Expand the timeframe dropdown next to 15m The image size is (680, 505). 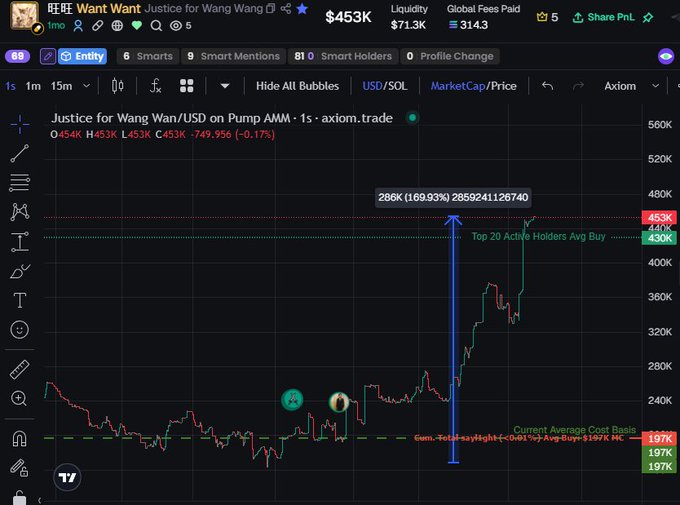click(86, 86)
